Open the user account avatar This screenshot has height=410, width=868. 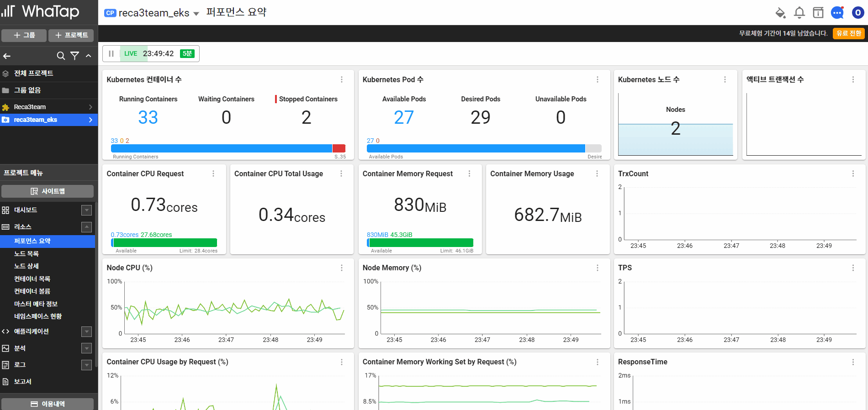(858, 13)
